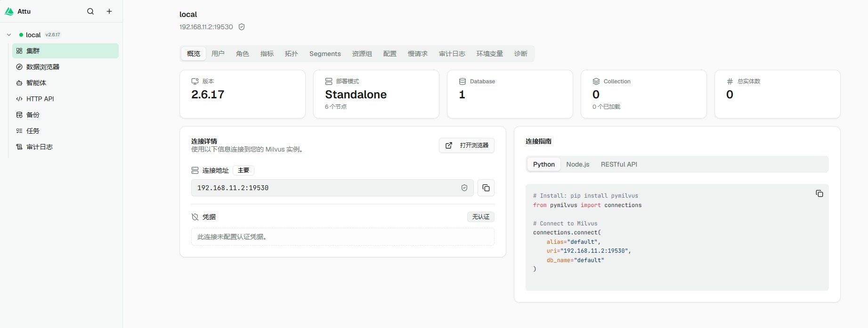Copy the Python code snippet
This screenshot has height=328, width=868.
(x=819, y=193)
